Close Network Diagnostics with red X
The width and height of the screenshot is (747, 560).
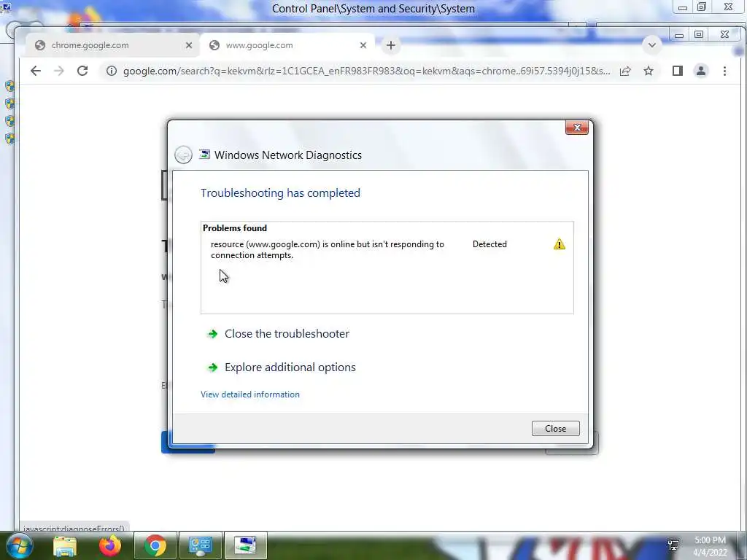pyautogui.click(x=577, y=128)
